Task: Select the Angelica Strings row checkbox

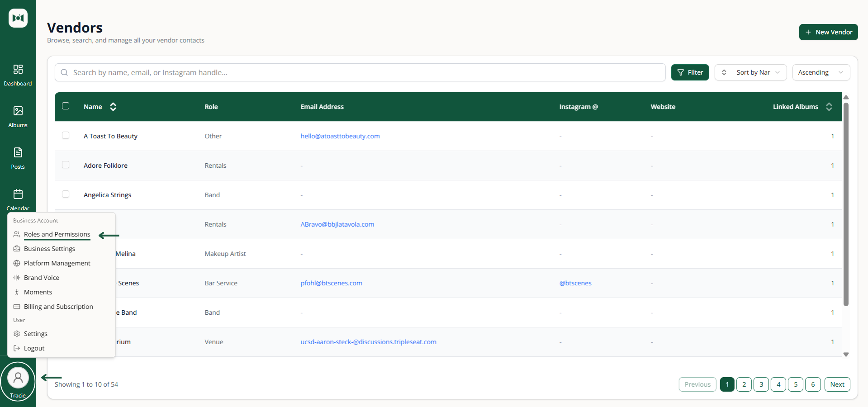Action: coord(66,194)
